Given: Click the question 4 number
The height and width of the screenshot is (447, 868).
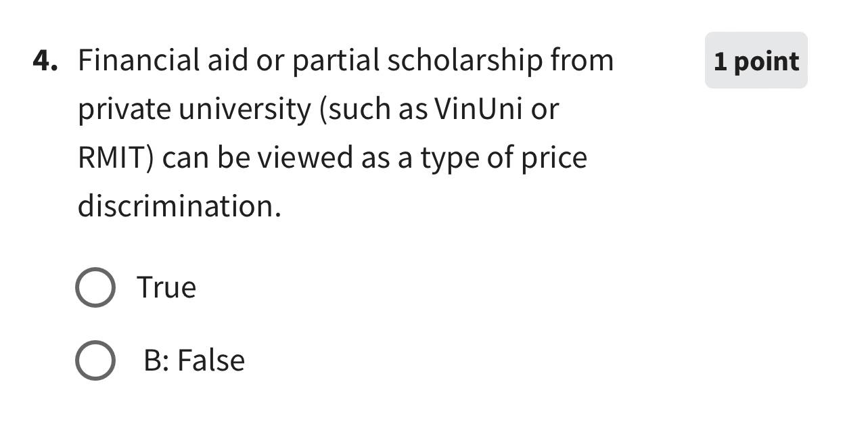Looking at the screenshot, I should pos(43,60).
